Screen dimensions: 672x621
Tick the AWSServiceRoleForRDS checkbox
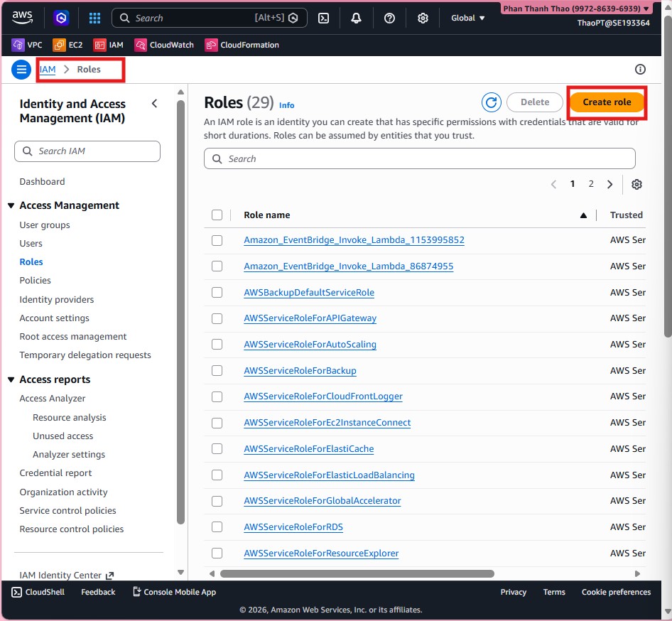coord(217,527)
